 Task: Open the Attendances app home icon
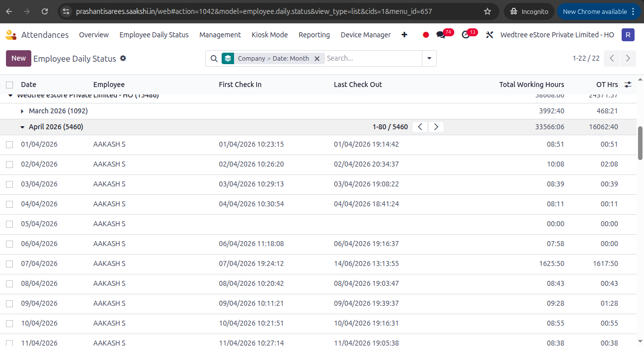coord(11,35)
